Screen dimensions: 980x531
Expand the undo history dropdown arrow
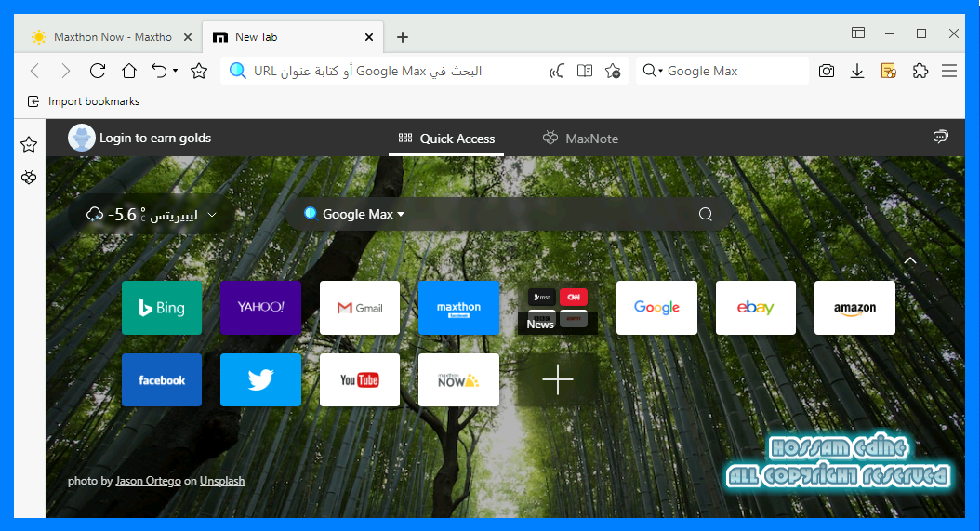click(x=175, y=71)
